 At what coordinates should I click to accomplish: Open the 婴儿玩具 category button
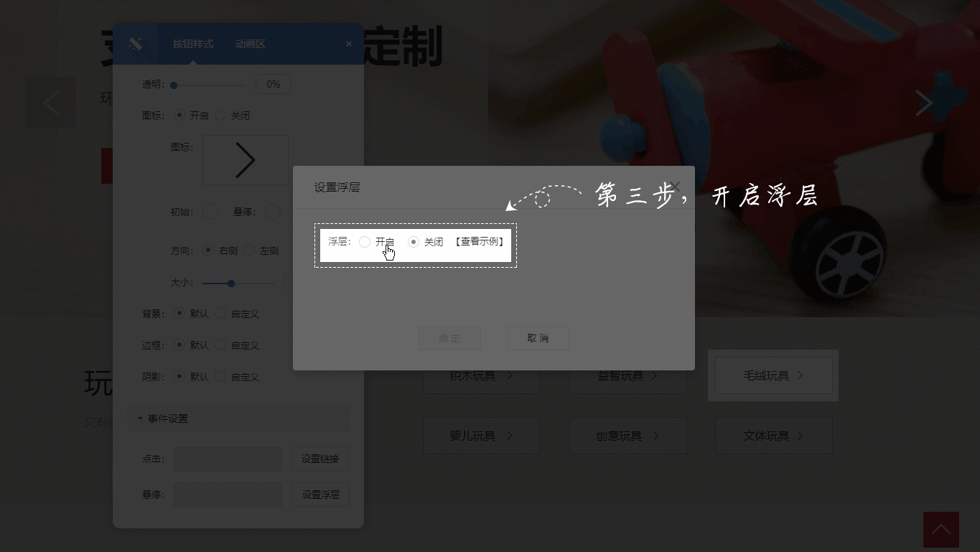pyautogui.click(x=482, y=436)
